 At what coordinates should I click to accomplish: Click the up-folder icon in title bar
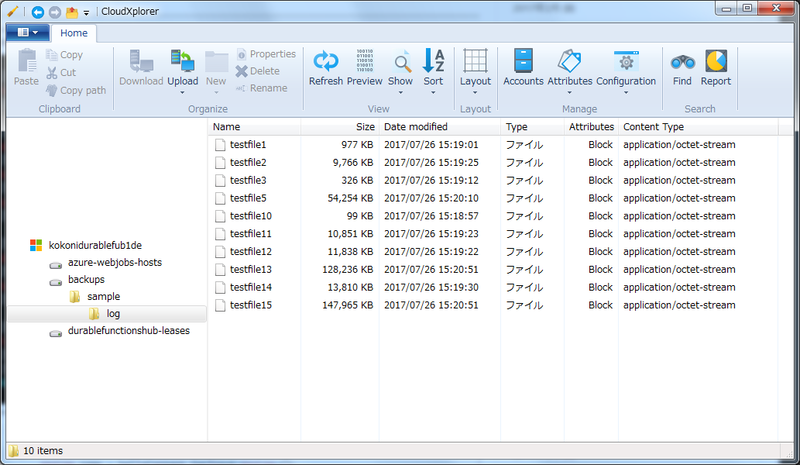(72, 12)
